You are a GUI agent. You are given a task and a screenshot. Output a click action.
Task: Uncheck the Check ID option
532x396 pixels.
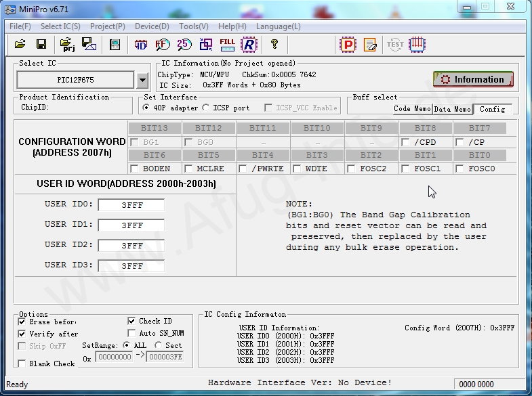tap(131, 321)
